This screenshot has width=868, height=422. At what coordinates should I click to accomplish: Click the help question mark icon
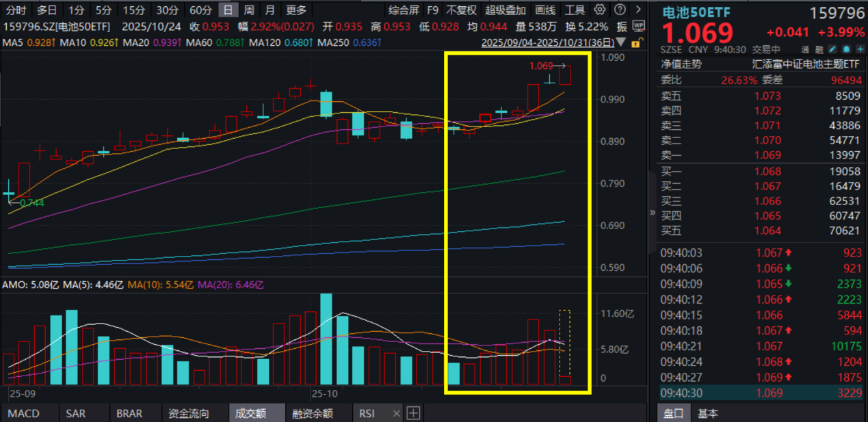(619, 10)
